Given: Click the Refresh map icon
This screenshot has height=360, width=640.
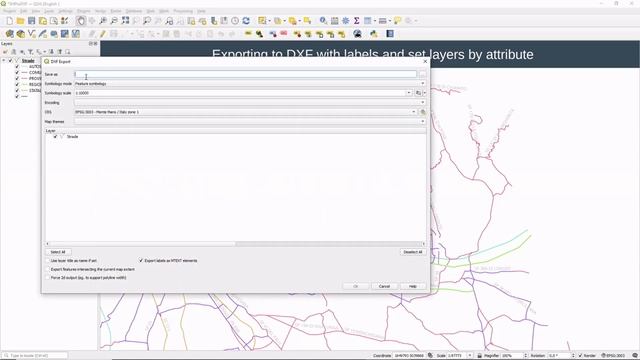Looking at the screenshot, I should pyautogui.click(x=246, y=21).
